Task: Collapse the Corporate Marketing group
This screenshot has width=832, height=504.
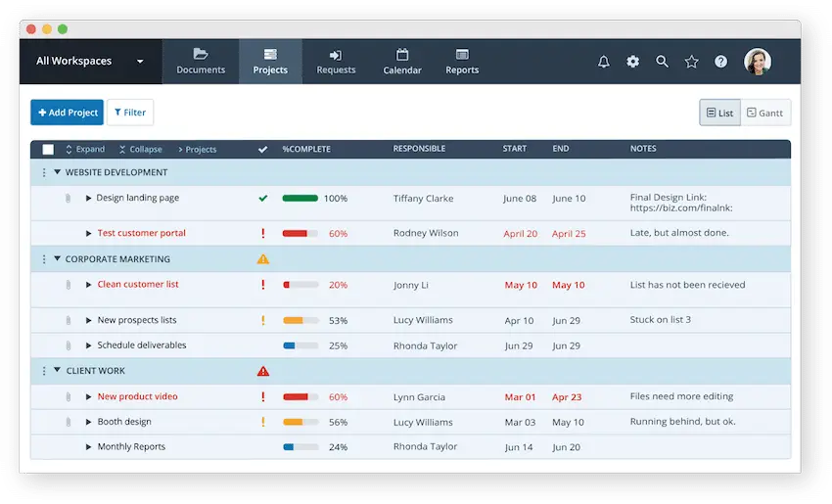Action: (x=58, y=259)
